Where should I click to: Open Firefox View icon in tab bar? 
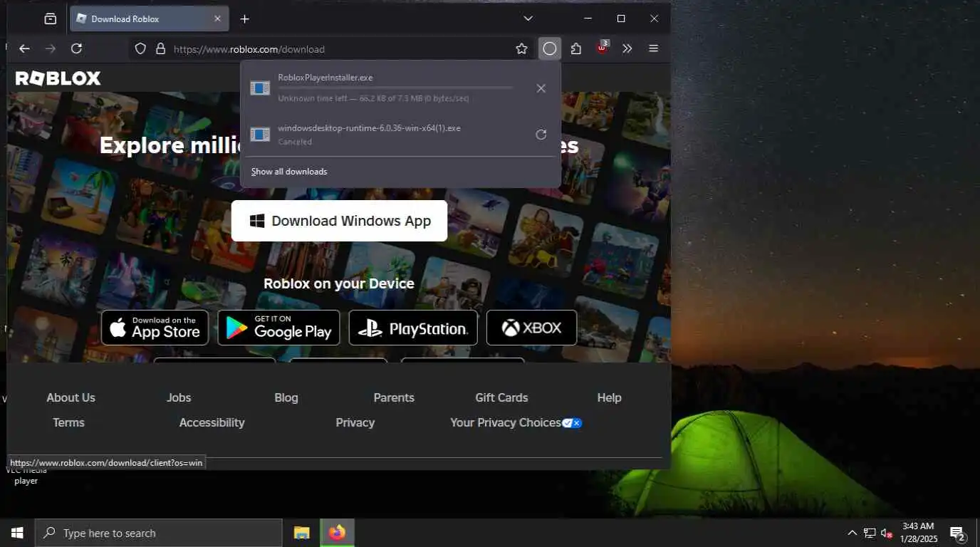(50, 19)
